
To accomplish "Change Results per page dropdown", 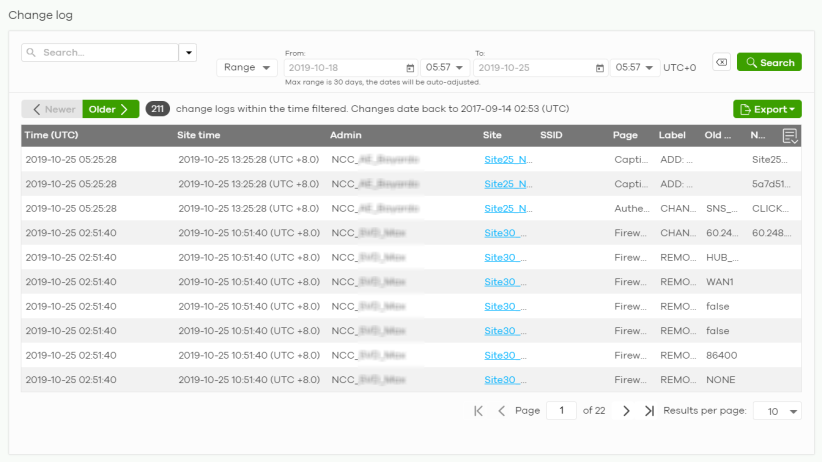I will 777,411.
